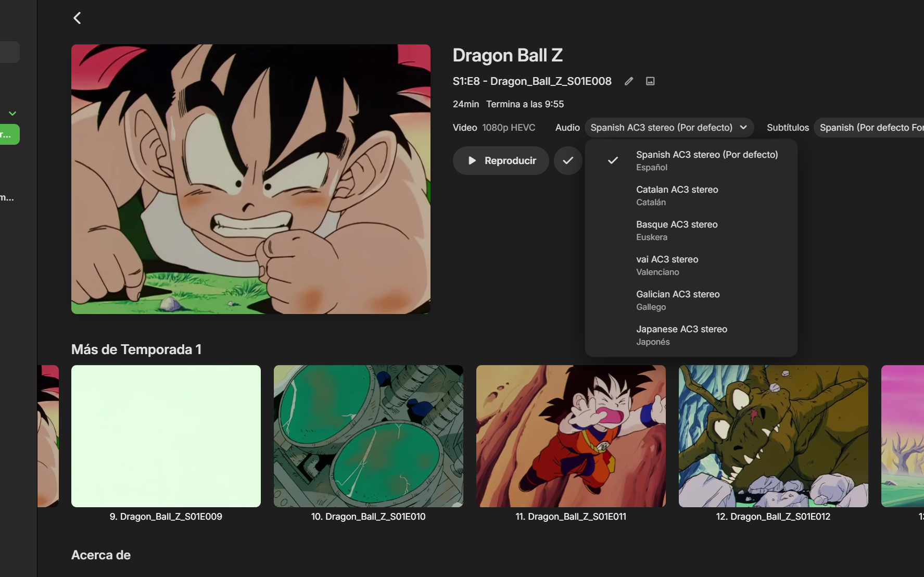Change episode image via picture icon
924x577 pixels.
[650, 81]
